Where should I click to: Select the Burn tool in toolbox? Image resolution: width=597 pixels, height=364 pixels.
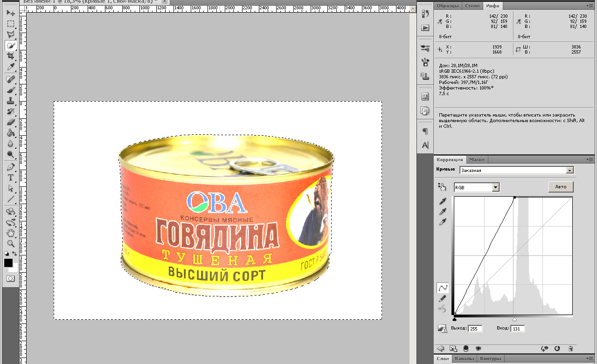[10, 155]
